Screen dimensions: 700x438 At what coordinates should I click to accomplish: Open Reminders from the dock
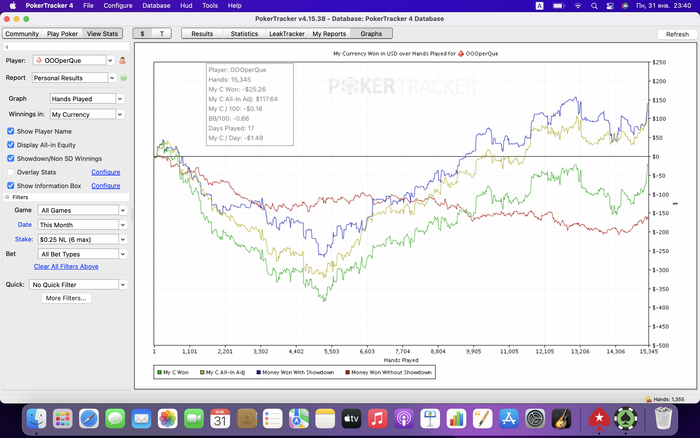(x=272, y=419)
